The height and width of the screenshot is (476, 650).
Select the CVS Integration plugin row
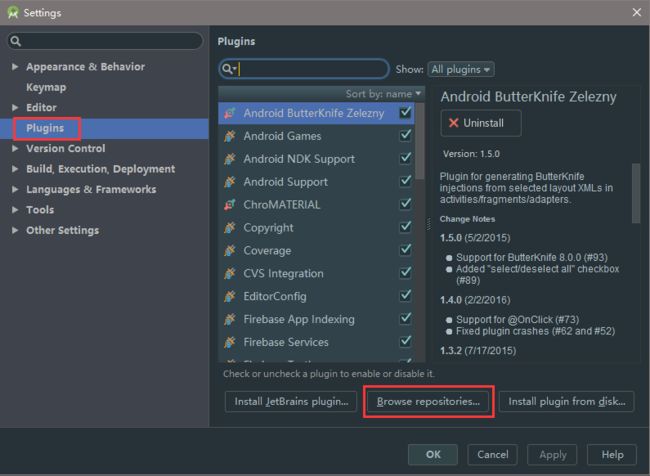pos(316,273)
